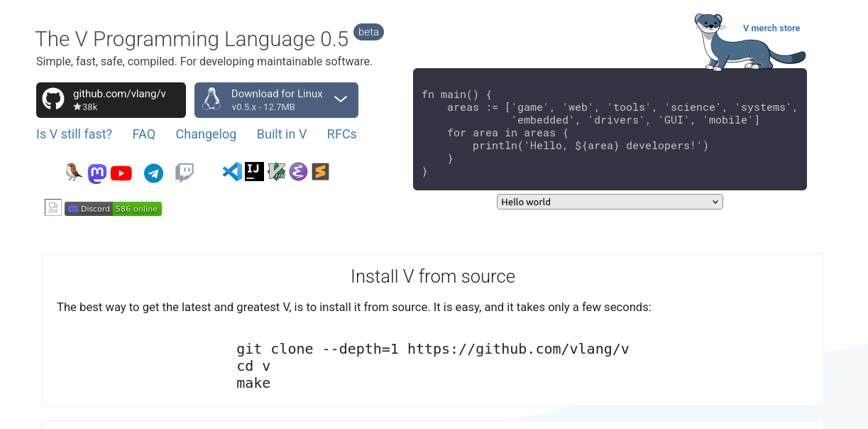Follow the 'Is V still fast?' link
Image resolution: width=868 pixels, height=429 pixels.
coord(75,134)
